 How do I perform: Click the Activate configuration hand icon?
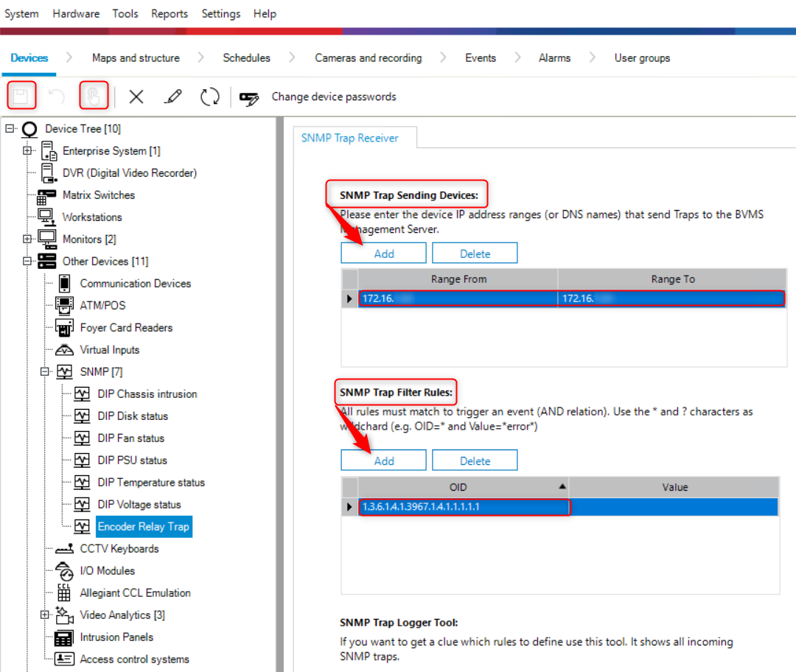click(94, 96)
